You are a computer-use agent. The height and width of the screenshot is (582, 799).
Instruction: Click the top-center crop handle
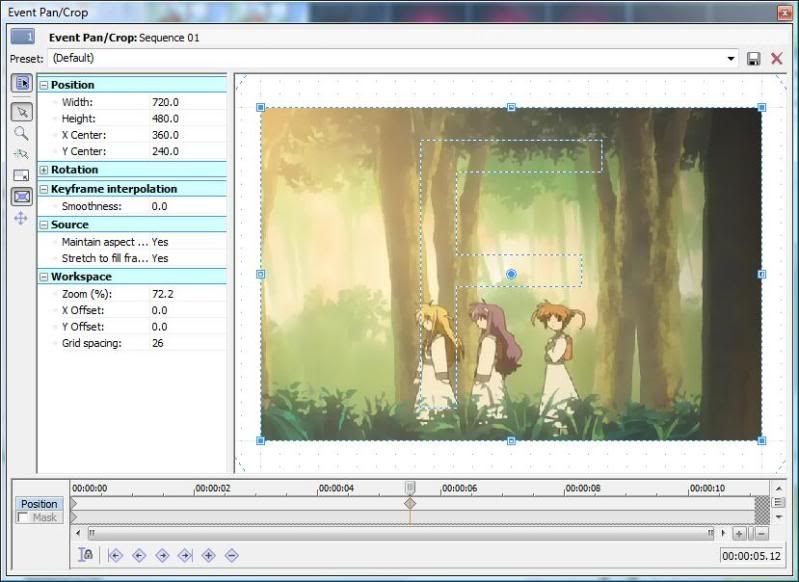pyautogui.click(x=511, y=107)
